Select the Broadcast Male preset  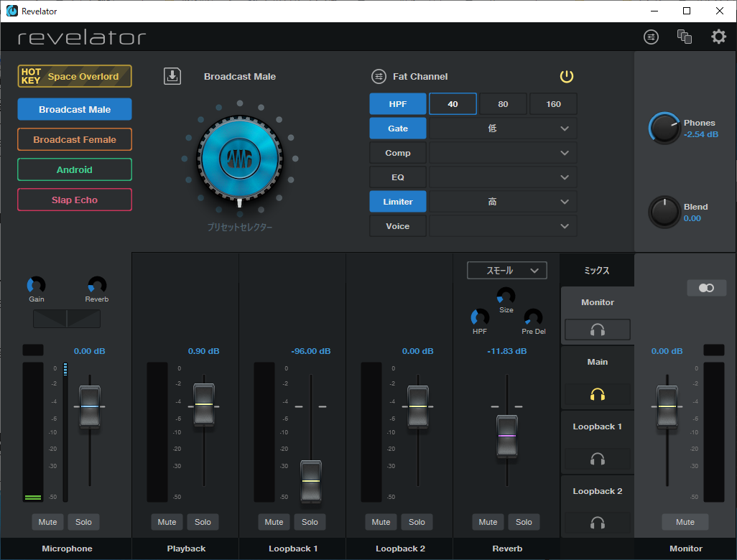pyautogui.click(x=75, y=109)
